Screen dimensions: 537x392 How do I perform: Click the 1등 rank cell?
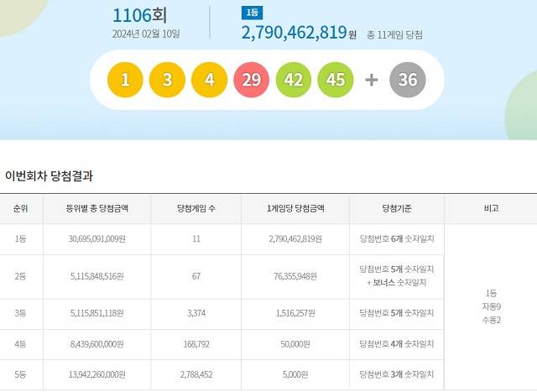(x=20, y=239)
